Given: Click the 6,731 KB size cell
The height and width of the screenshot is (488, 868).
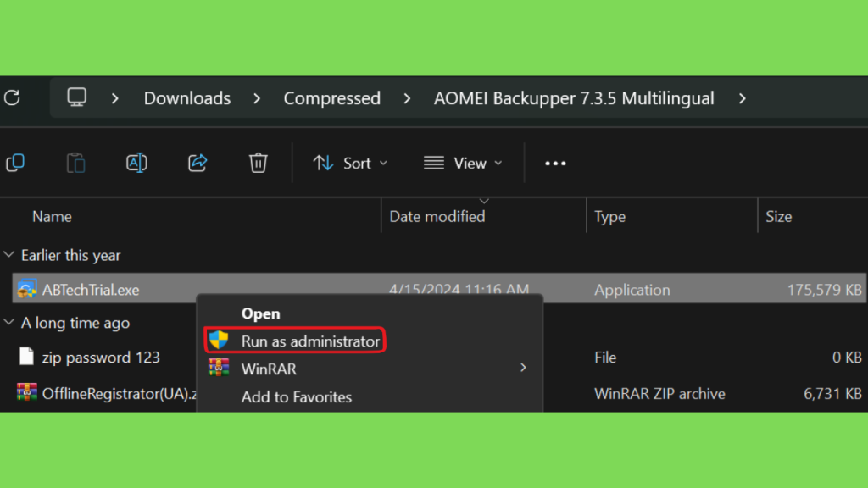Looking at the screenshot, I should coord(832,393).
